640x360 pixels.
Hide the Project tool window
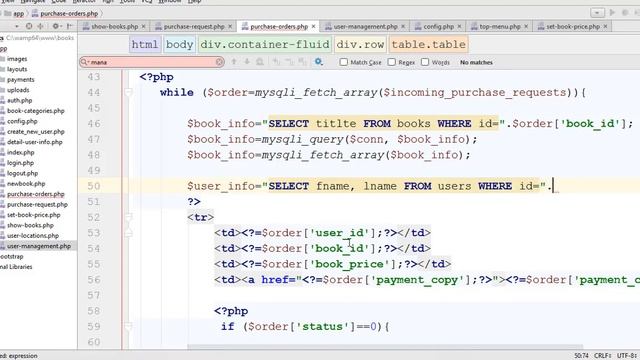pyautogui.click(x=70, y=26)
